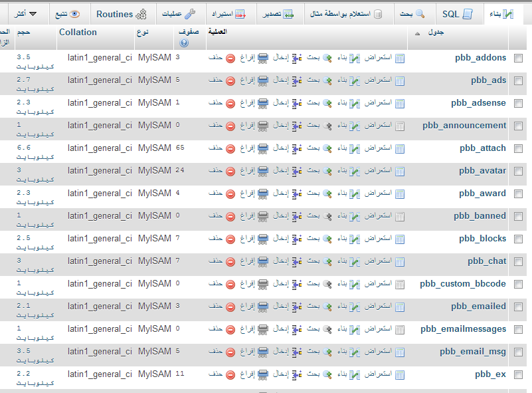Click the red drop icon for pbb_ex
Image resolution: width=532 pixels, height=393 pixels.
(230, 375)
